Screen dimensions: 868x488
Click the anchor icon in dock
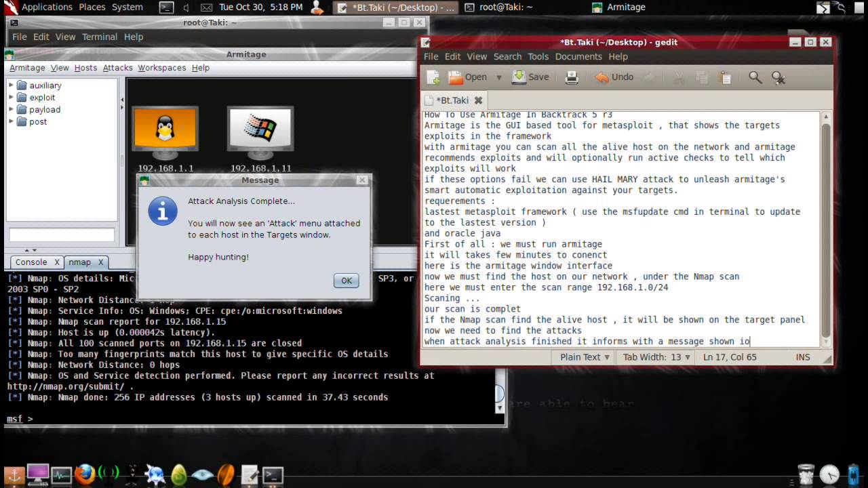coord(14,474)
